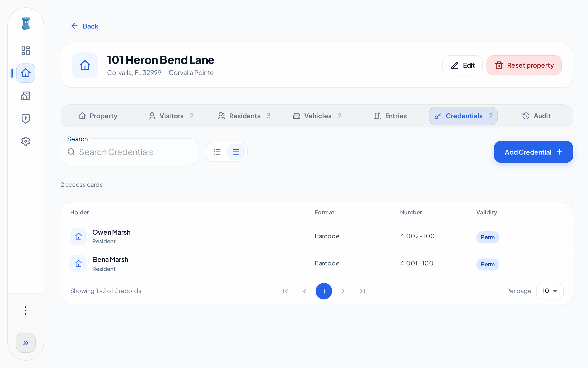Viewport: 588px width, 368px height.
Task: Select credential number 41001-100
Action: click(416, 263)
